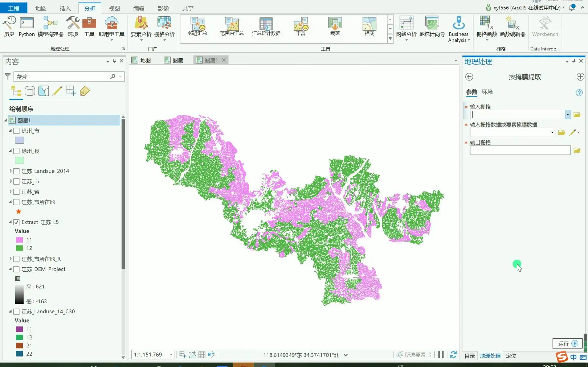Uncheck the Extract_江苏_L5 layer
The width and height of the screenshot is (588, 367).
pyautogui.click(x=16, y=222)
